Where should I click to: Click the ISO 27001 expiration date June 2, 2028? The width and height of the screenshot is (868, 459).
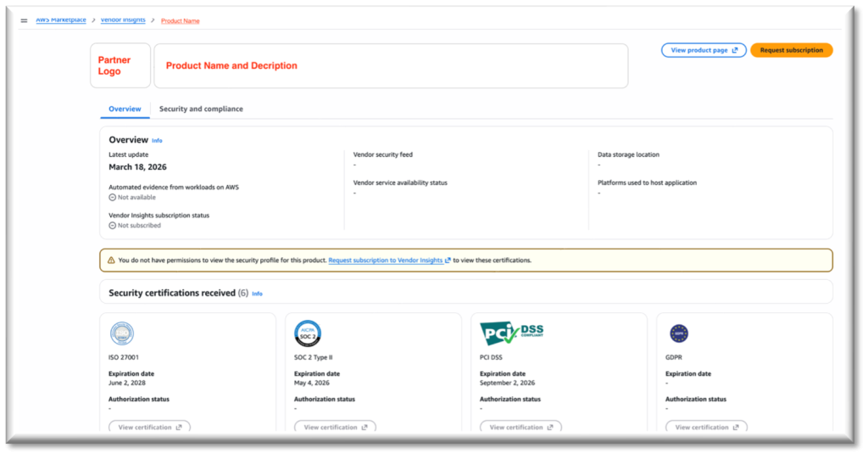[x=127, y=383]
